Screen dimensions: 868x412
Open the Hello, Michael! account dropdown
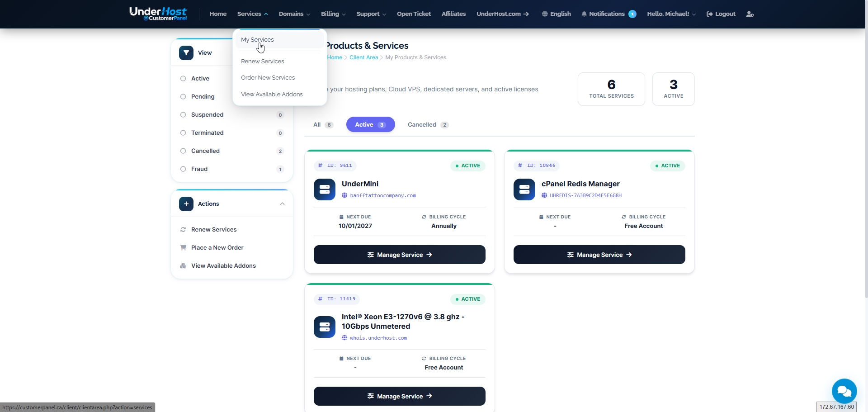[671, 14]
